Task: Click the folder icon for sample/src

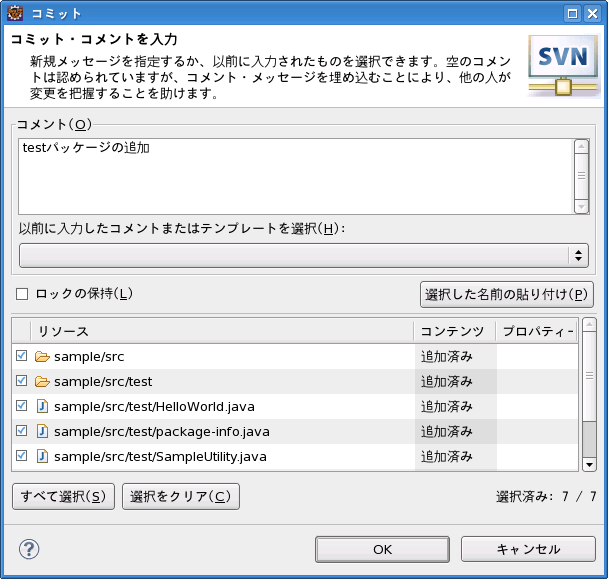Action: point(42,356)
